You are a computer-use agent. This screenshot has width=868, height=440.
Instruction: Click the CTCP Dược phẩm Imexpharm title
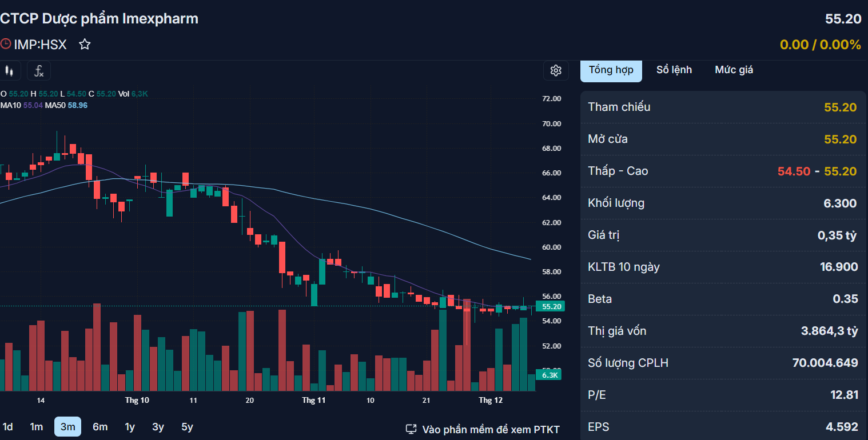[99, 19]
